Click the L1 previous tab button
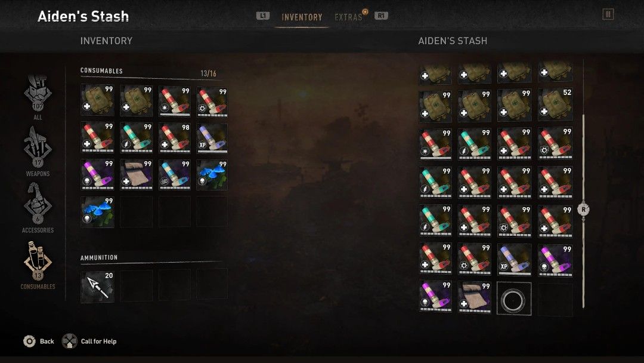 pyautogui.click(x=263, y=16)
